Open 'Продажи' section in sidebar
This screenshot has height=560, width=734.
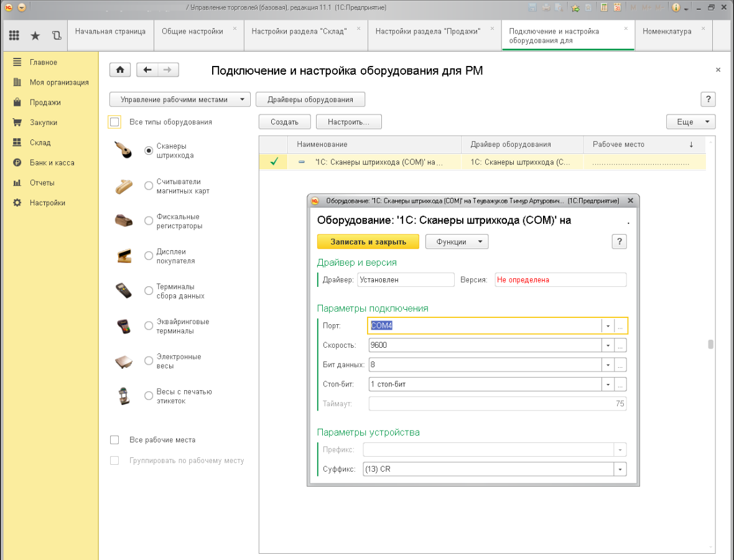pyautogui.click(x=45, y=103)
